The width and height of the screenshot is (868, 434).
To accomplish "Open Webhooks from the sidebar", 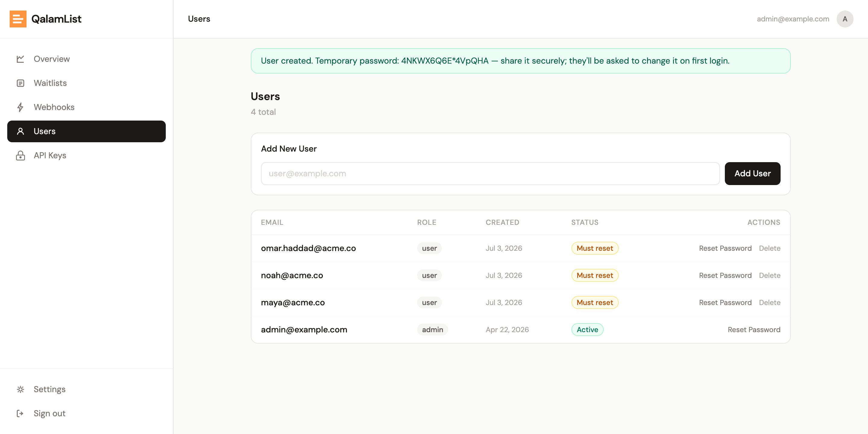I will click(x=86, y=107).
